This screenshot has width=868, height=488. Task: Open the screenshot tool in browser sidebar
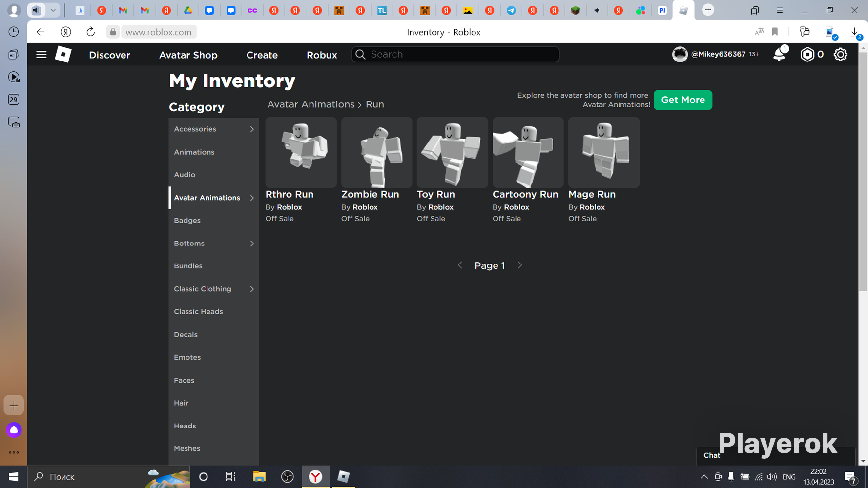coord(14,122)
